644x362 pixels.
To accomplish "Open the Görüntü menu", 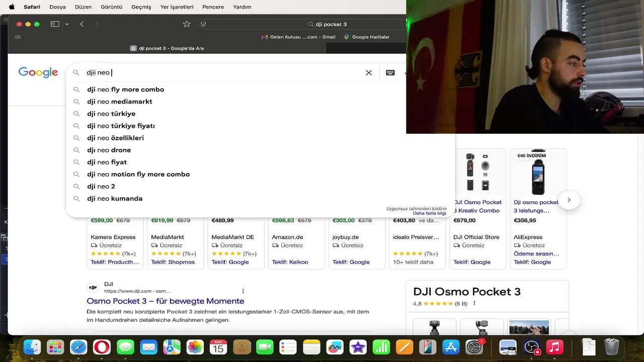I will coord(112,7).
